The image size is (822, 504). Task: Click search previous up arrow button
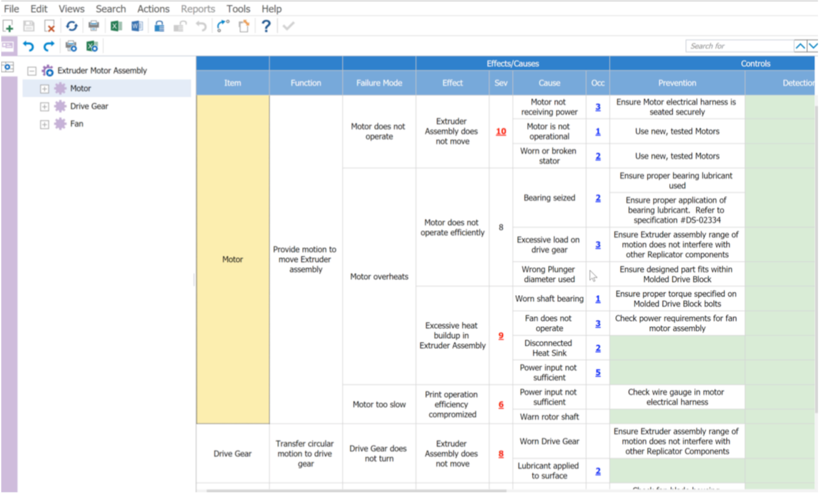pyautogui.click(x=800, y=46)
